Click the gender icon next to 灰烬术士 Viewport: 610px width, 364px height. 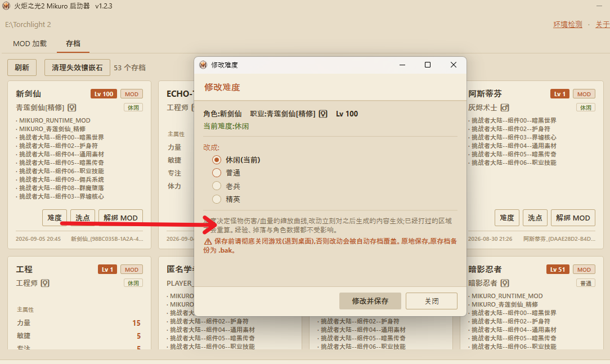(x=505, y=107)
